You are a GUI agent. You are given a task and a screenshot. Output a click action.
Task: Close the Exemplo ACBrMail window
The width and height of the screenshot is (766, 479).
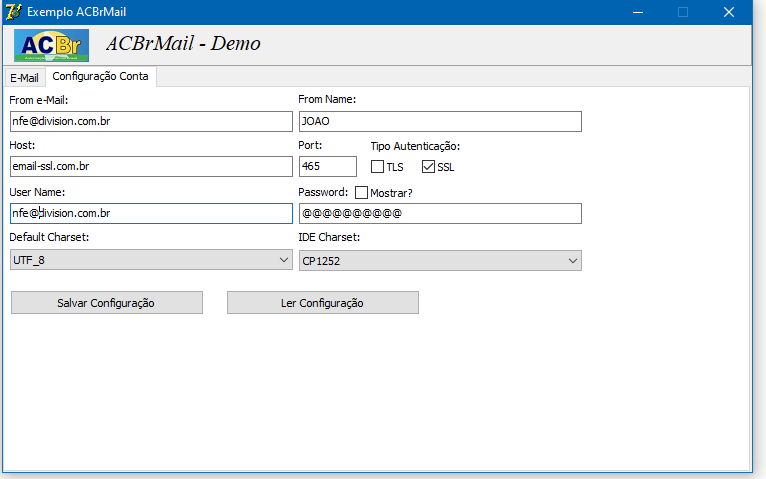coord(728,12)
